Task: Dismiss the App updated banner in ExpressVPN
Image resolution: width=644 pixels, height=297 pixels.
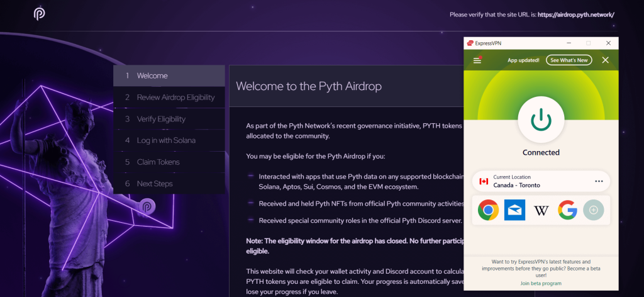Action: pyautogui.click(x=605, y=60)
